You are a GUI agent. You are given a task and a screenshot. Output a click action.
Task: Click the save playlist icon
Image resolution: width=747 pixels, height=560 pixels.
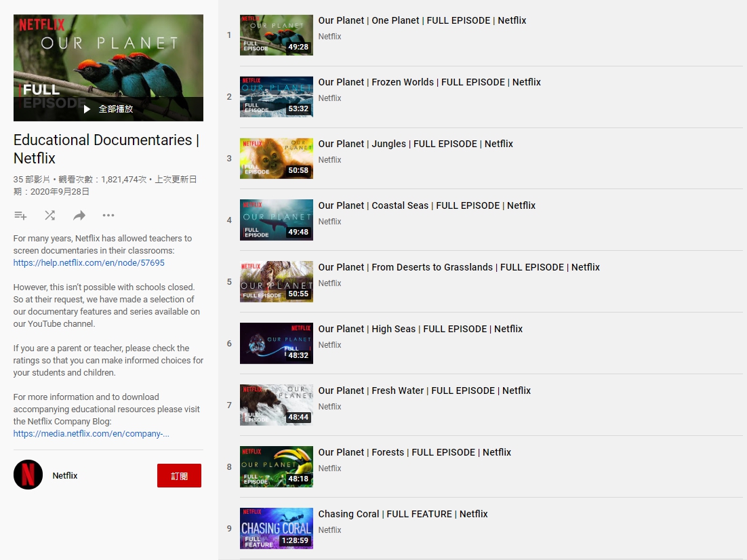(x=20, y=216)
